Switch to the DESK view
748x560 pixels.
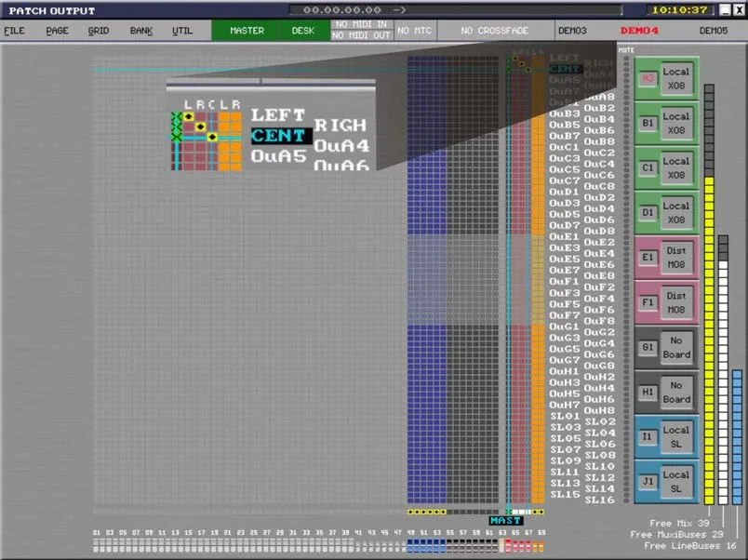point(303,31)
